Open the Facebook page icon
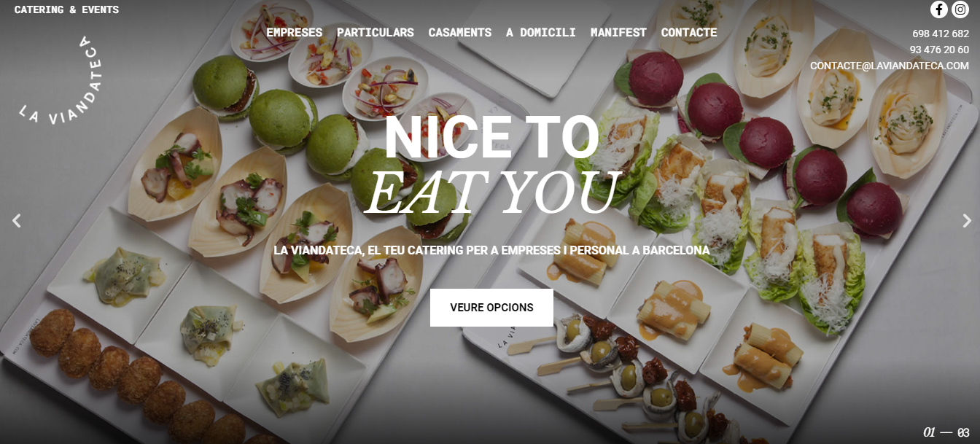The image size is (980, 444). click(938, 9)
